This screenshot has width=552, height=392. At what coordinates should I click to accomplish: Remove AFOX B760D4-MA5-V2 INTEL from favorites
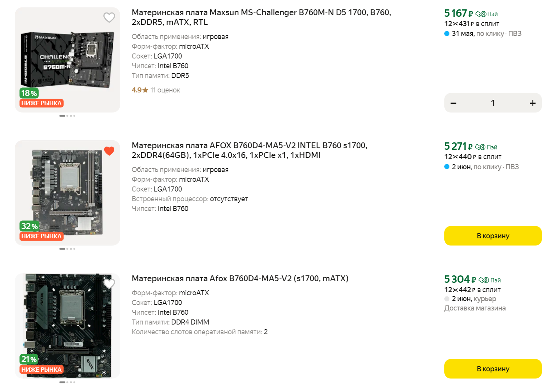coord(109,151)
